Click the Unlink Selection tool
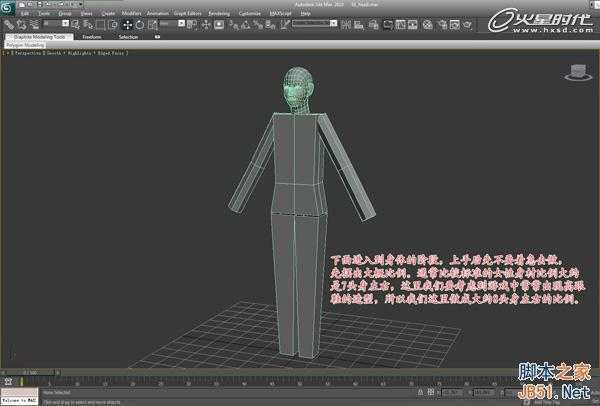The width and height of the screenshot is (600, 406). 21,25
